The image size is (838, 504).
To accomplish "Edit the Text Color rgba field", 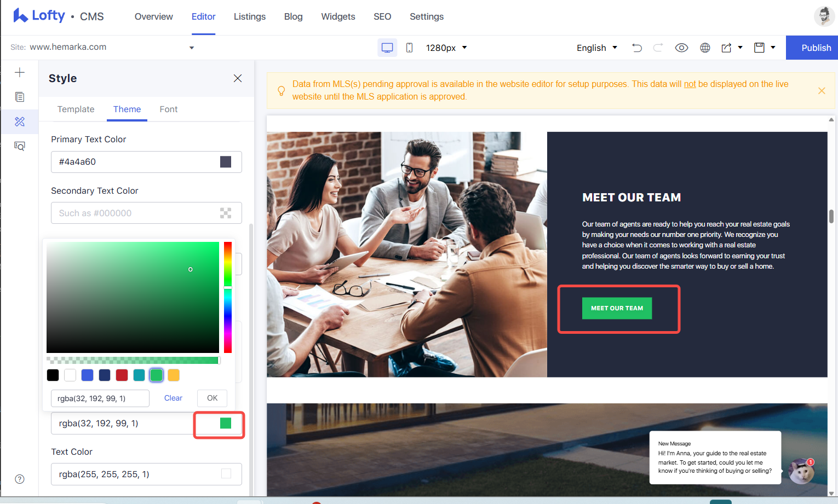I will 146,474.
